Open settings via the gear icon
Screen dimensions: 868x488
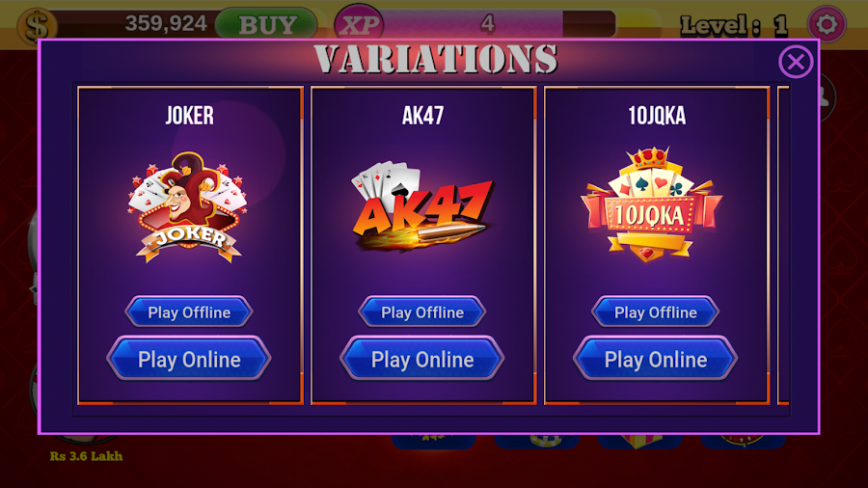coord(827,24)
